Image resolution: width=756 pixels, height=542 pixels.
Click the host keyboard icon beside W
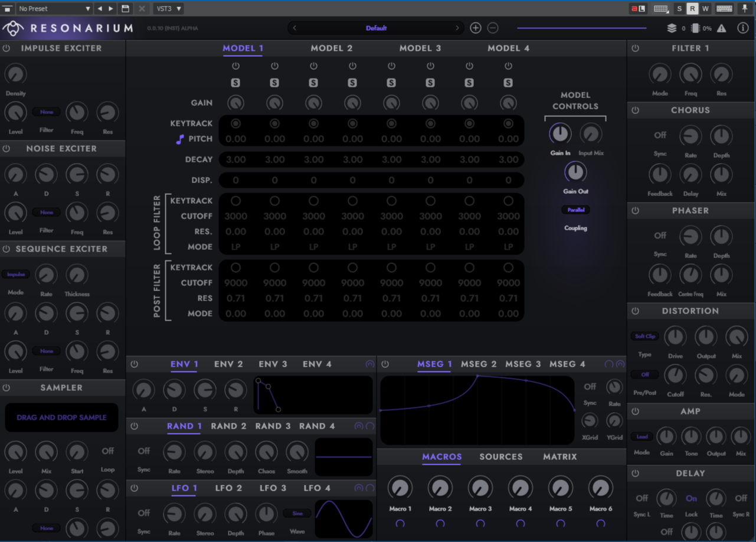(x=724, y=9)
